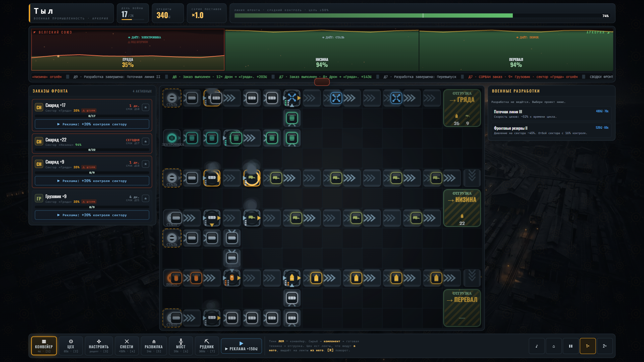644x362 pixels.
Task: Click the orange-ringed truck workshop tile
Action: (252, 178)
